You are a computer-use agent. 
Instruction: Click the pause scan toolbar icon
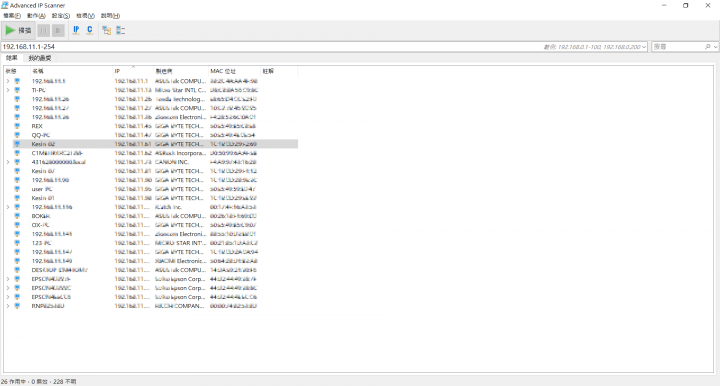click(44, 30)
